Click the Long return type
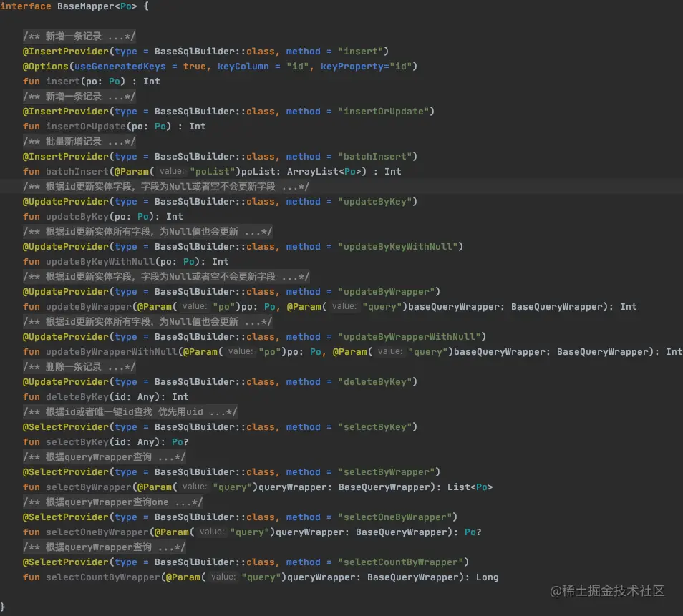 [x=487, y=577]
